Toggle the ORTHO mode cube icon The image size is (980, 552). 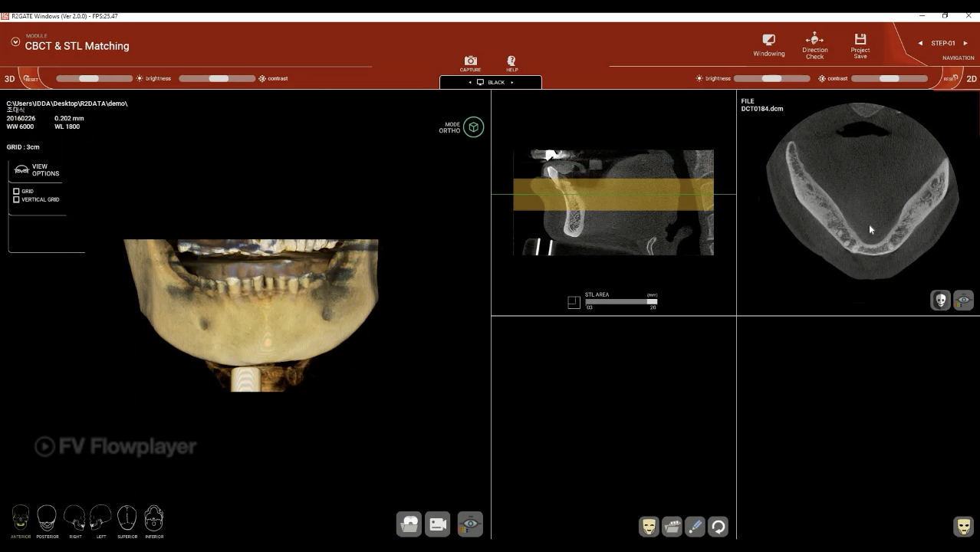pos(474,127)
